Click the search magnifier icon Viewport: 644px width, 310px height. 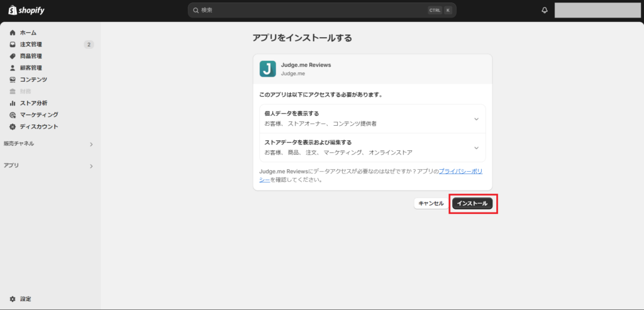(196, 10)
